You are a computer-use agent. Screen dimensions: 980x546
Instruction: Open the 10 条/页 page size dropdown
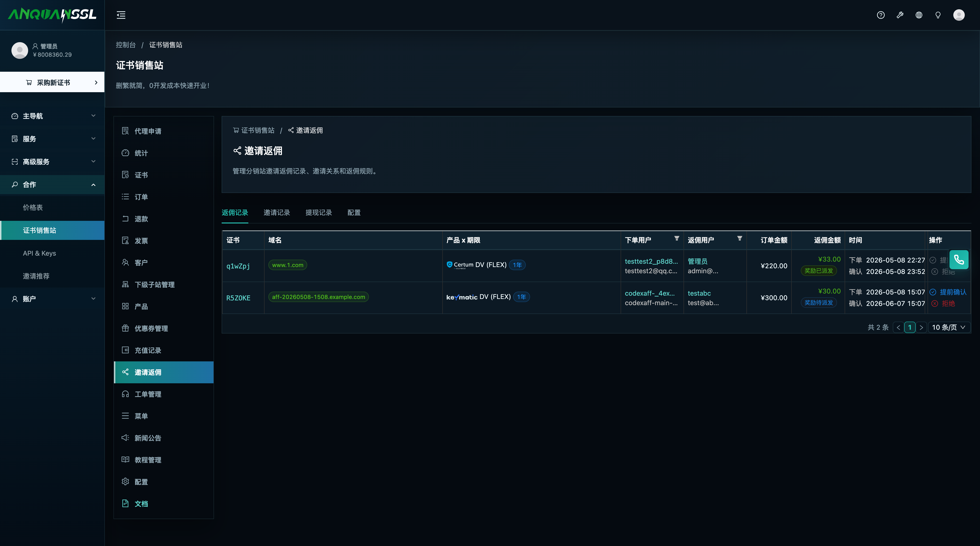tap(949, 327)
